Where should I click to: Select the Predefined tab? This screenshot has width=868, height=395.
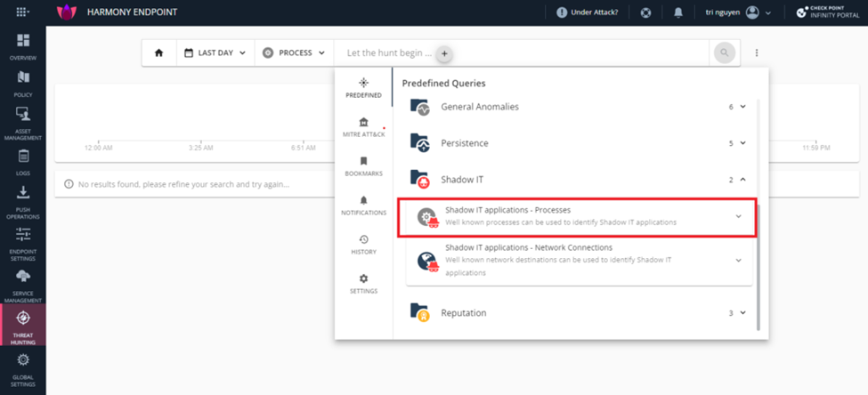tap(364, 88)
